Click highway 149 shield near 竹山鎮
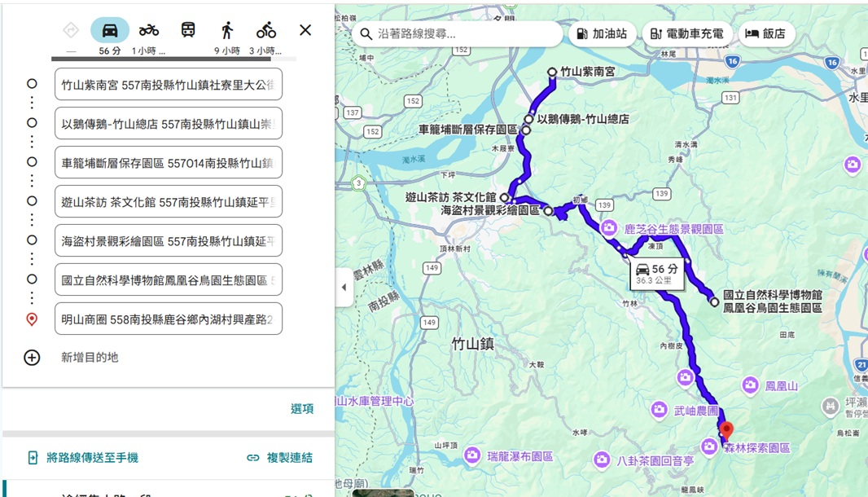This screenshot has height=497, width=868. click(429, 323)
